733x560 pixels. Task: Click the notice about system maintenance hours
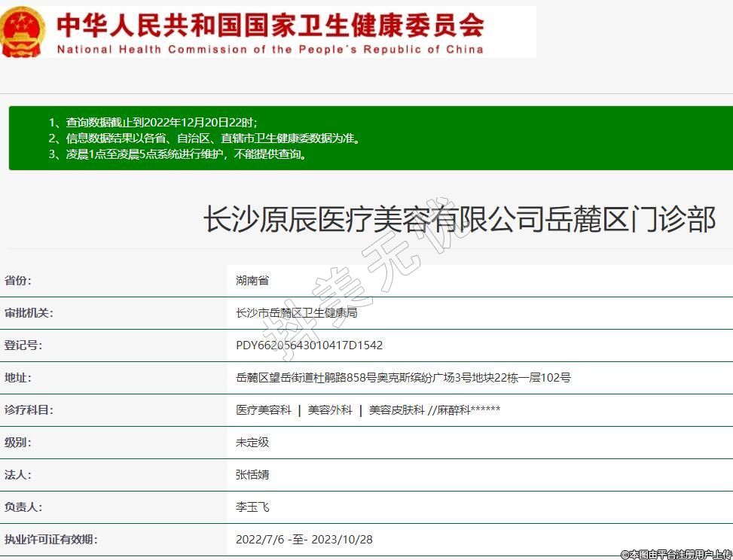(176, 154)
